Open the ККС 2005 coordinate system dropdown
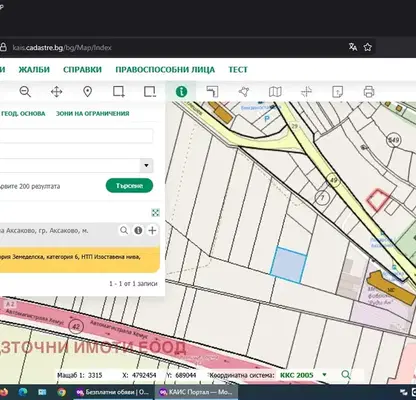416x400 pixels. click(303, 375)
